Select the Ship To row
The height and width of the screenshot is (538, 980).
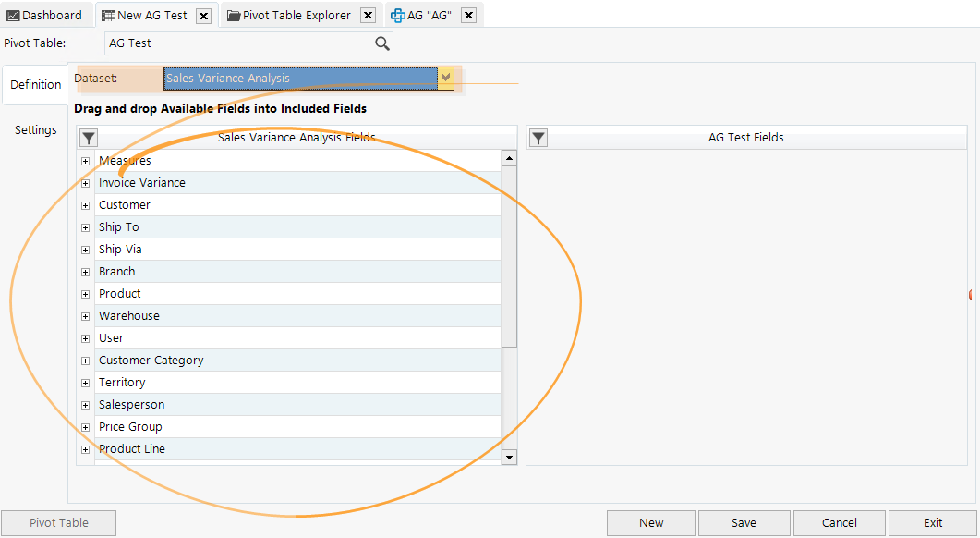point(297,227)
